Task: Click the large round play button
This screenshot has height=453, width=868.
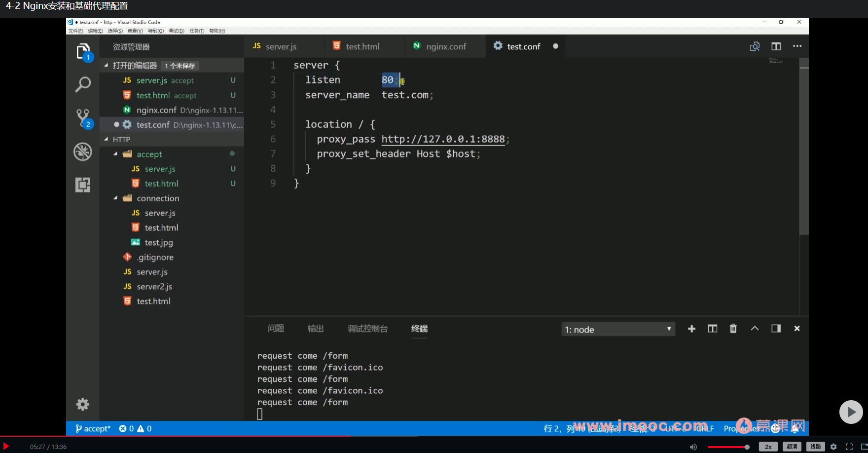Action: [x=851, y=412]
